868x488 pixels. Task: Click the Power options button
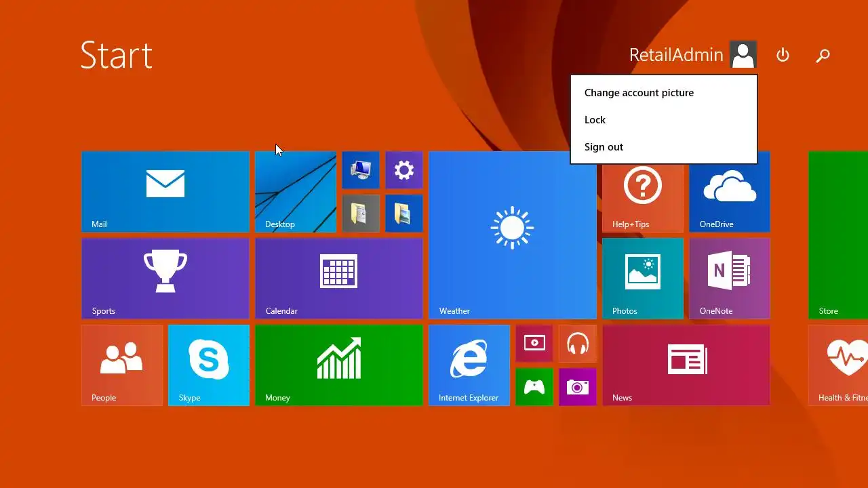coord(783,55)
